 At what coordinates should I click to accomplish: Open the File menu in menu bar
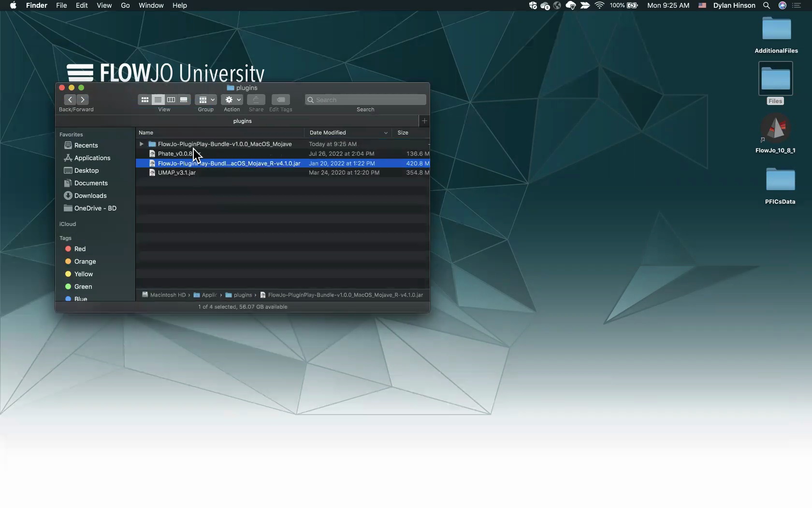pyautogui.click(x=61, y=5)
